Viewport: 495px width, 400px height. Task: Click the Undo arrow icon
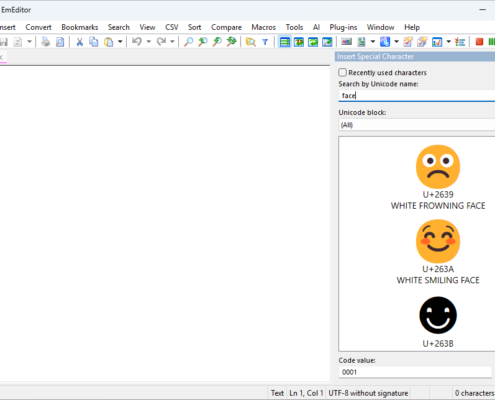click(137, 42)
